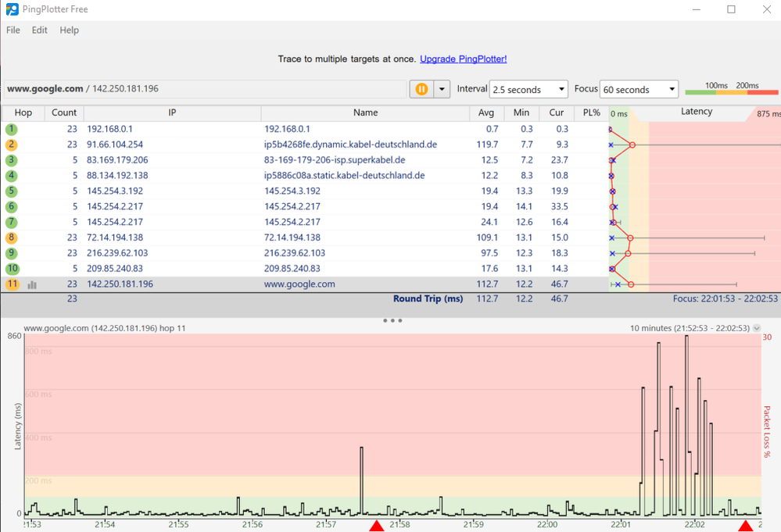Image resolution: width=781 pixels, height=532 pixels.
Task: Open dropdown arrow beside the pause button
Action: [442, 89]
